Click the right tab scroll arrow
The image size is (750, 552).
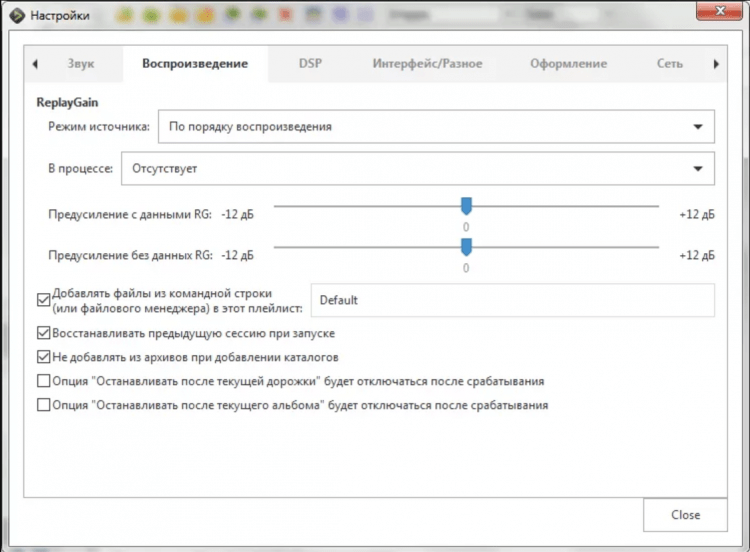716,64
